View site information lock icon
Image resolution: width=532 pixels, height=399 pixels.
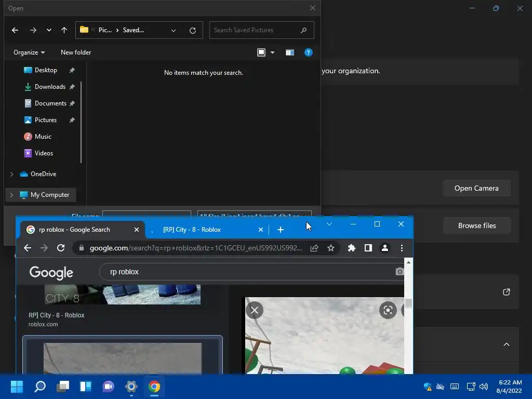[x=82, y=248]
